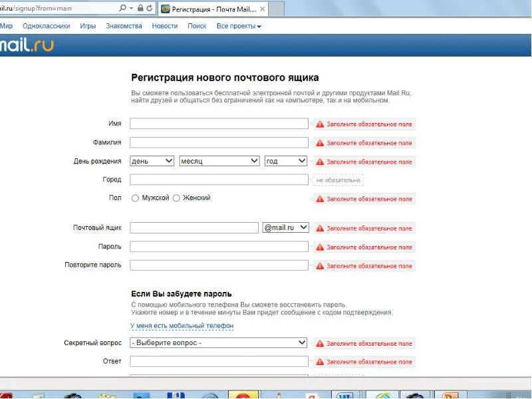
Task: Click the warning icon in the Пароль row
Action: [320, 247]
